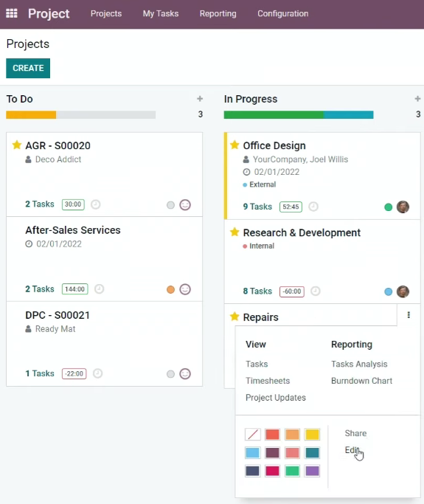Open the orange status dot on After-Sales Services

tap(170, 289)
